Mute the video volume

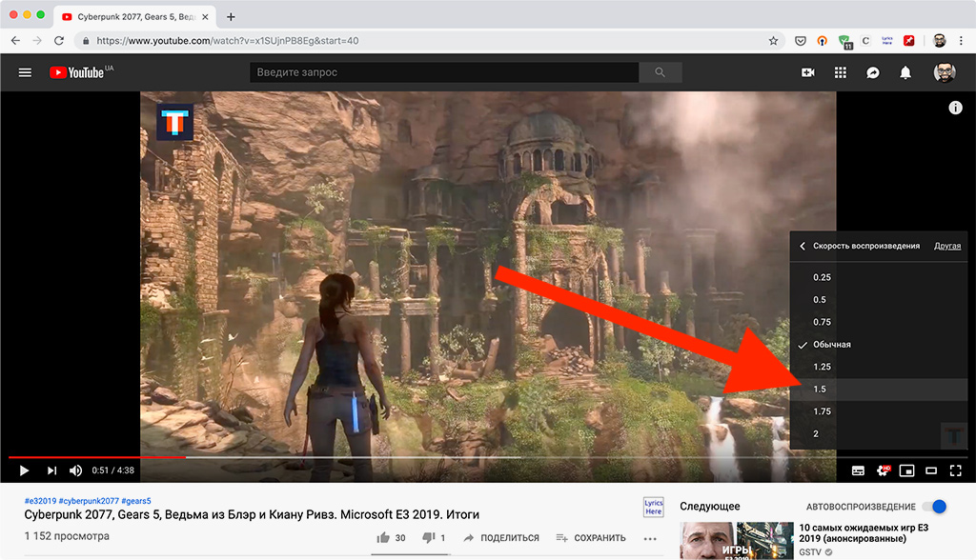click(x=75, y=470)
